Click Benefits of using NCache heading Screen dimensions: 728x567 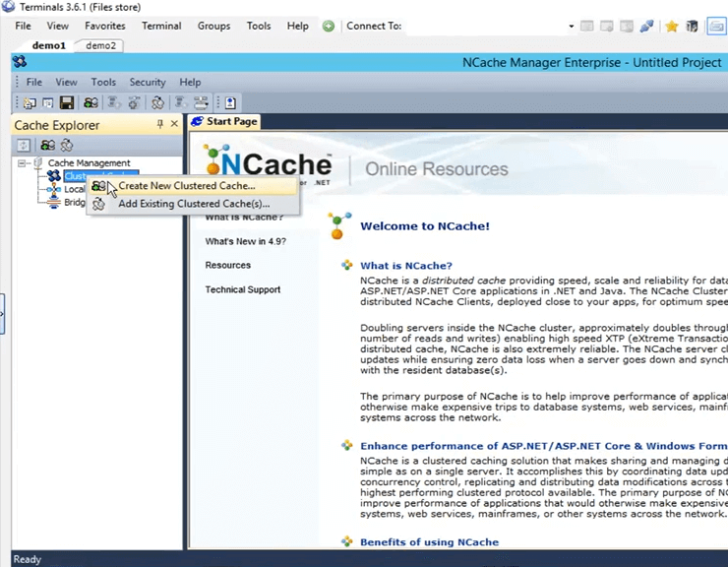pyautogui.click(x=429, y=542)
